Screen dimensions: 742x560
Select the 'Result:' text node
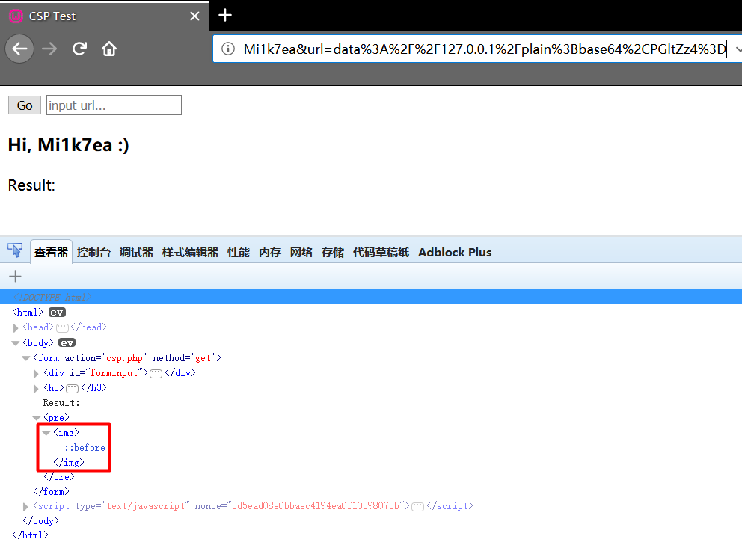61,403
